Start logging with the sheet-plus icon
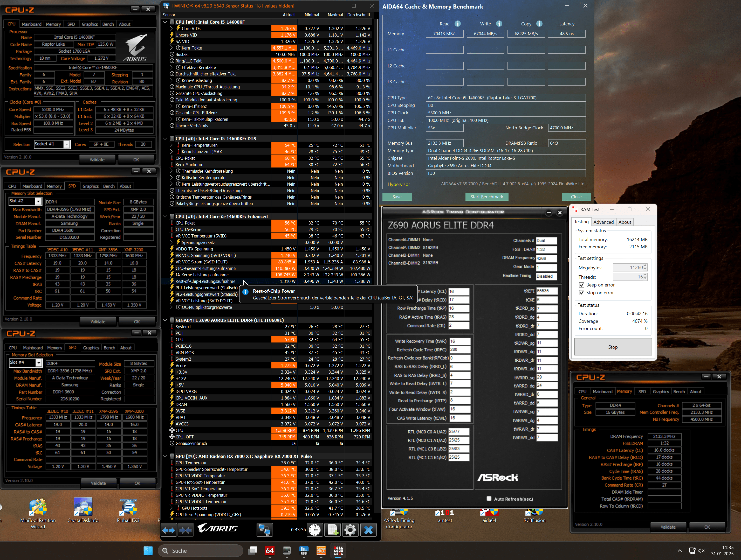 tap(332, 530)
